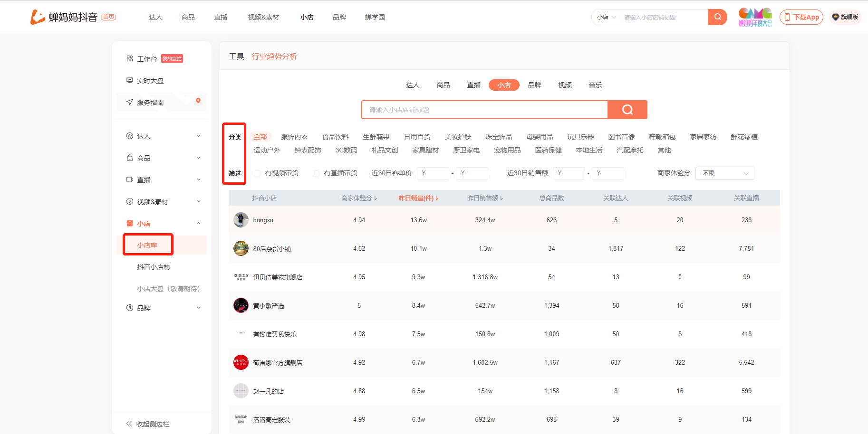868x434 pixels.
Task: Filter category by 服饰内衣
Action: [294, 137]
